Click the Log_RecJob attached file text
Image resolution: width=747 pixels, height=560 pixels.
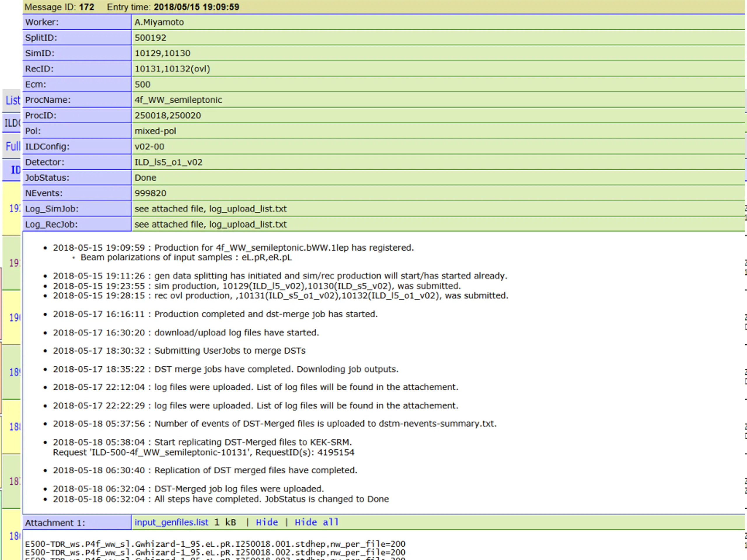tap(210, 224)
